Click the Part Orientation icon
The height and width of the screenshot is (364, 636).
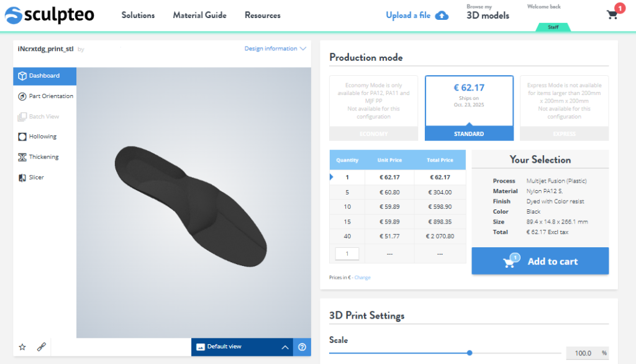[x=22, y=96]
